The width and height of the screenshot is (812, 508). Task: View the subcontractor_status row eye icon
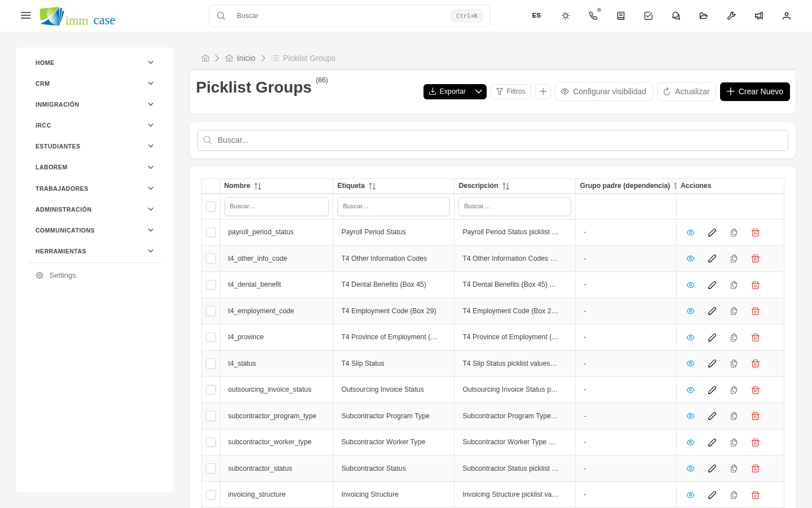(x=690, y=468)
